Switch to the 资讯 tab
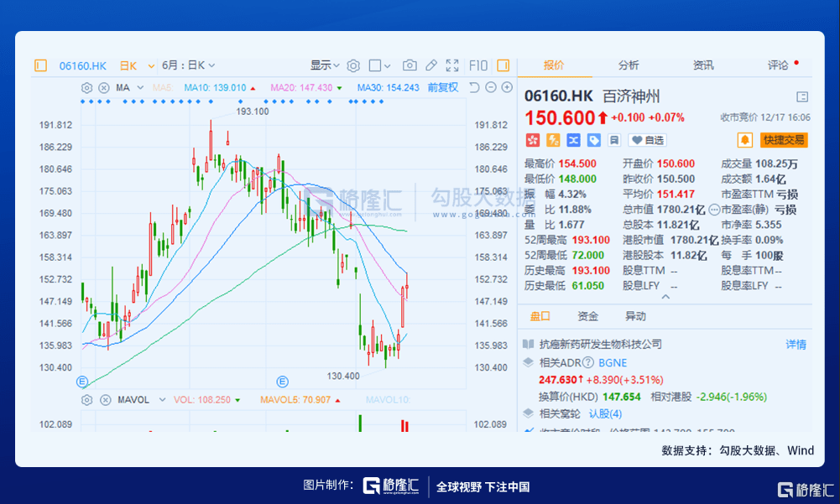This screenshot has width=840, height=504. tap(703, 65)
